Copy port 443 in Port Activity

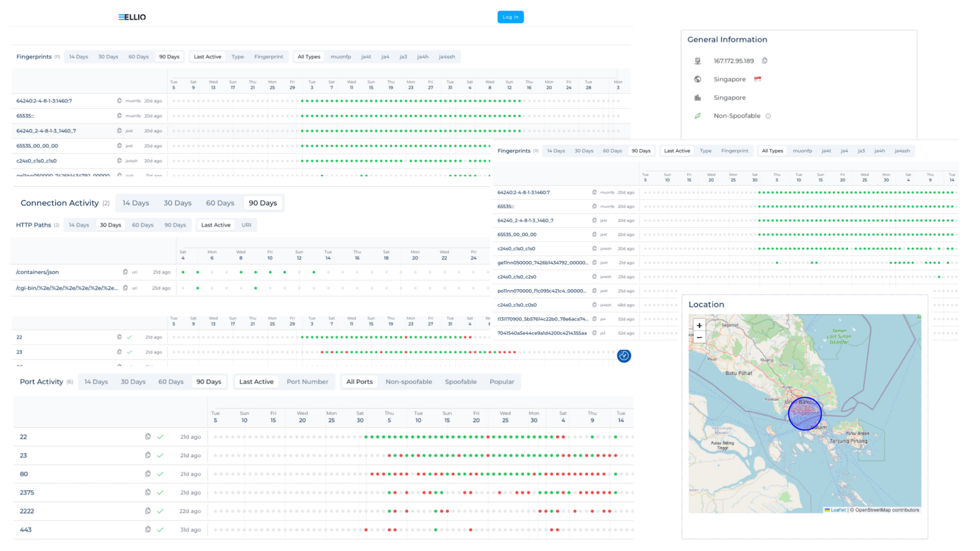tap(148, 529)
